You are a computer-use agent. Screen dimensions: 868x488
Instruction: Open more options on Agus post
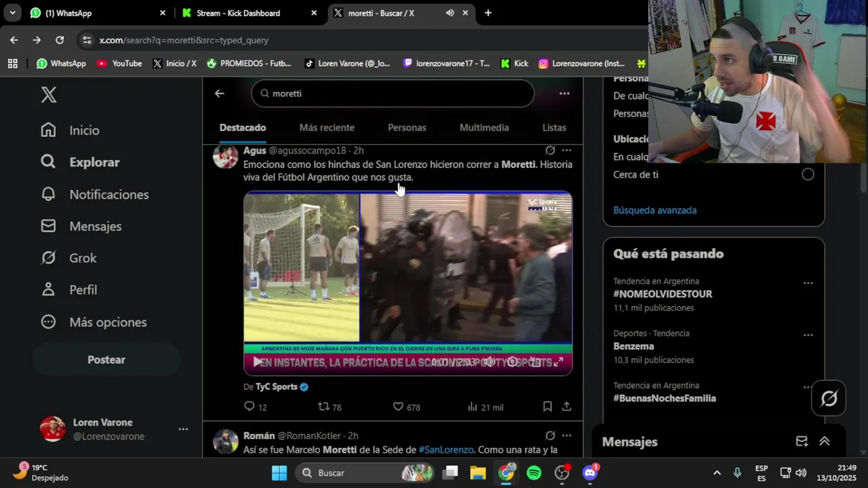566,150
